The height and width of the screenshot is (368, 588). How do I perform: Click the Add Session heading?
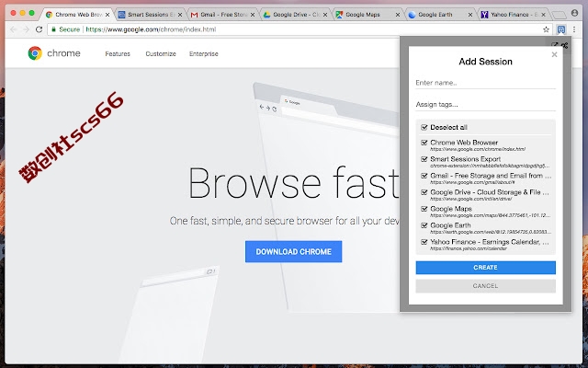pos(486,62)
